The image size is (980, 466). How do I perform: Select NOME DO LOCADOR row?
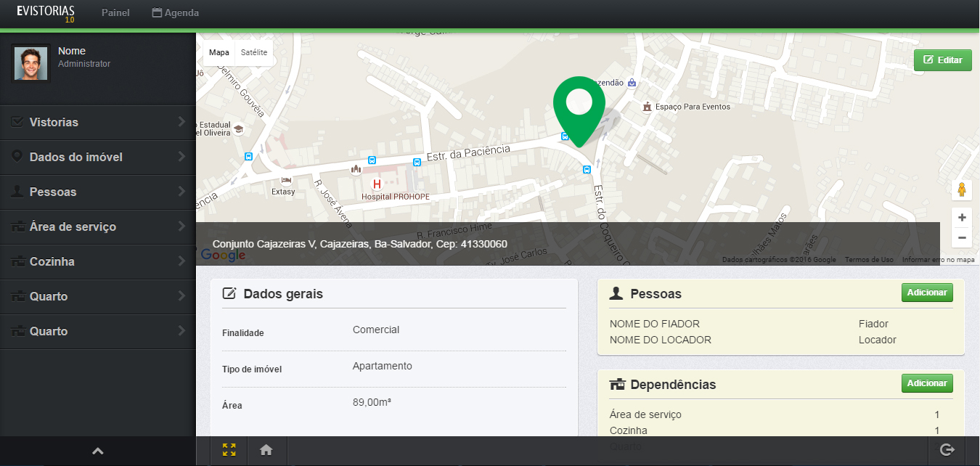[781, 340]
